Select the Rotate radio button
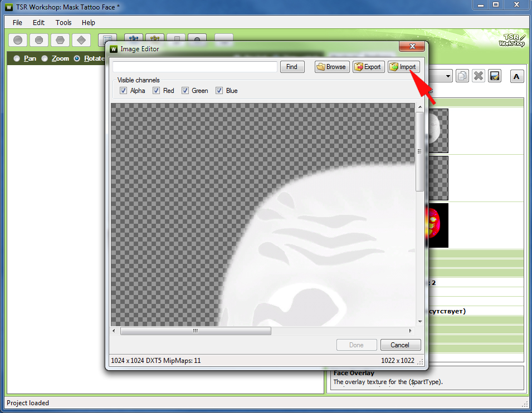 pos(77,58)
